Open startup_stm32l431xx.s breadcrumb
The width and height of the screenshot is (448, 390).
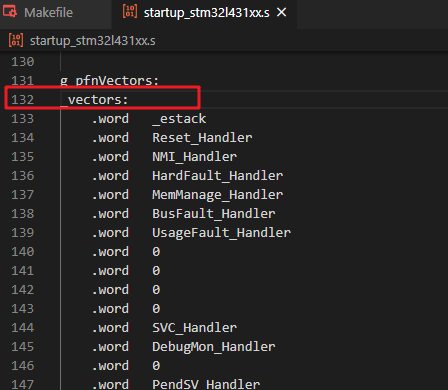pyautogui.click(x=92, y=41)
